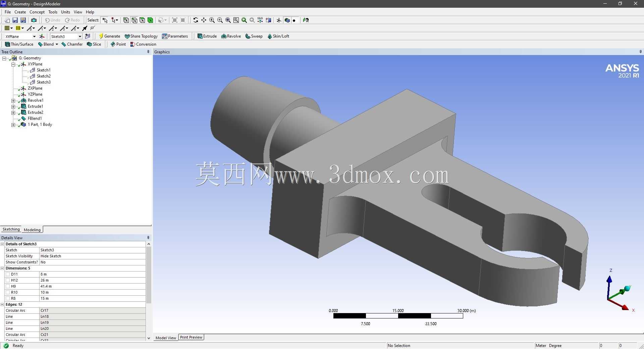
Task: Switch to the Sketching tab
Action: tap(11, 229)
